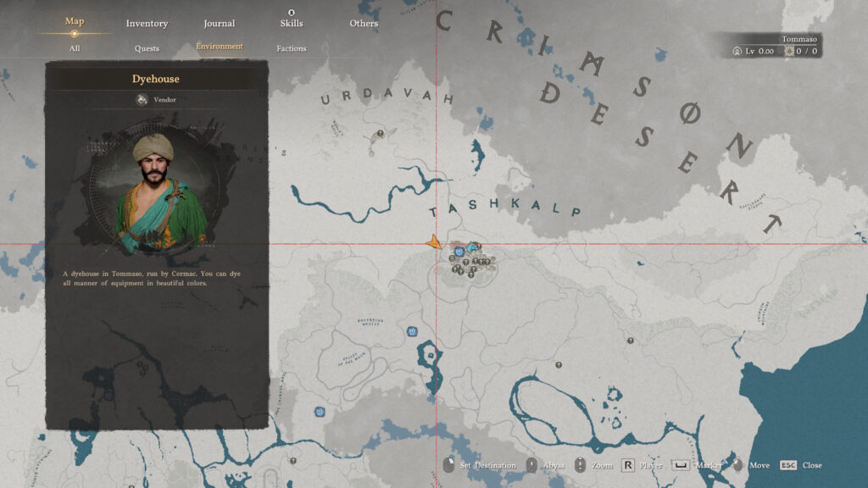868x488 pixels.
Task: Click the Vendor icon in Dyehouse panel
Action: 142,100
